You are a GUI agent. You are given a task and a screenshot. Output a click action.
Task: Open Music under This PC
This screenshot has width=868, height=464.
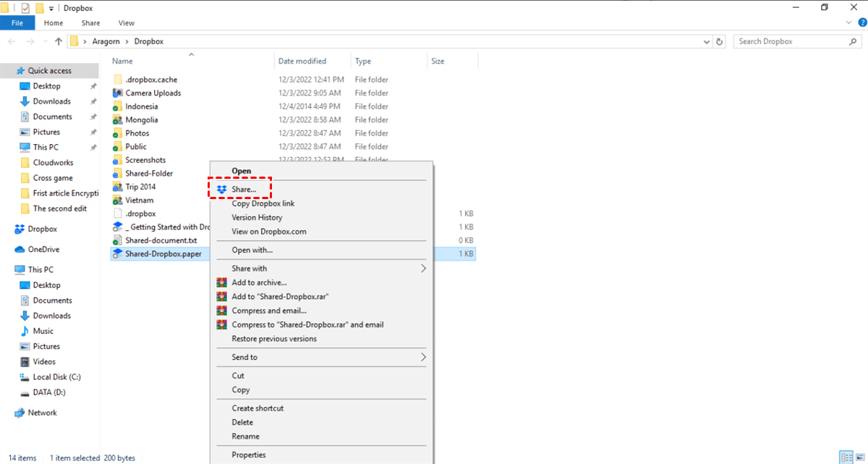tap(43, 331)
